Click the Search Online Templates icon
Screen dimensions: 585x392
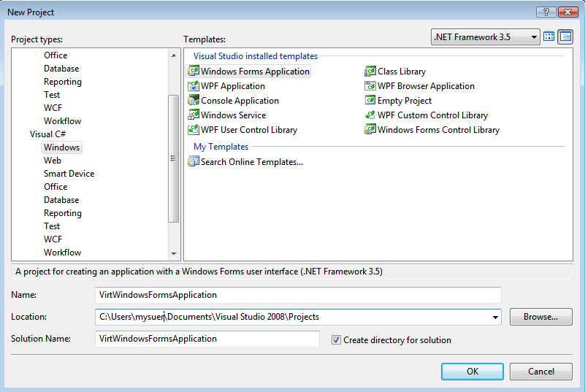tap(194, 162)
